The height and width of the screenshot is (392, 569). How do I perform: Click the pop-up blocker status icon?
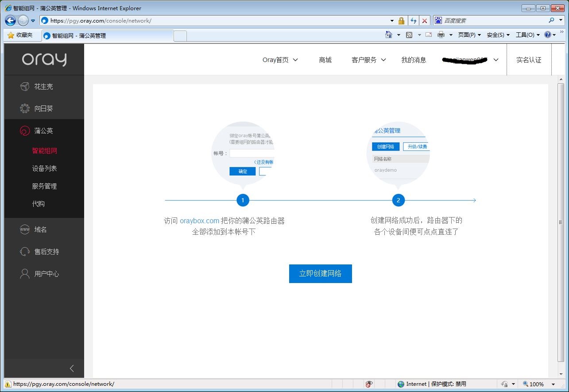point(369,384)
